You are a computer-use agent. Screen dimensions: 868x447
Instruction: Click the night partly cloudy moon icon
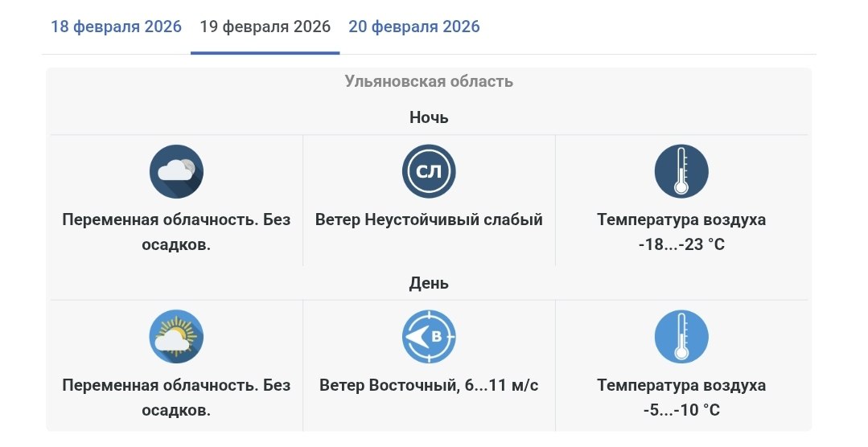176,171
